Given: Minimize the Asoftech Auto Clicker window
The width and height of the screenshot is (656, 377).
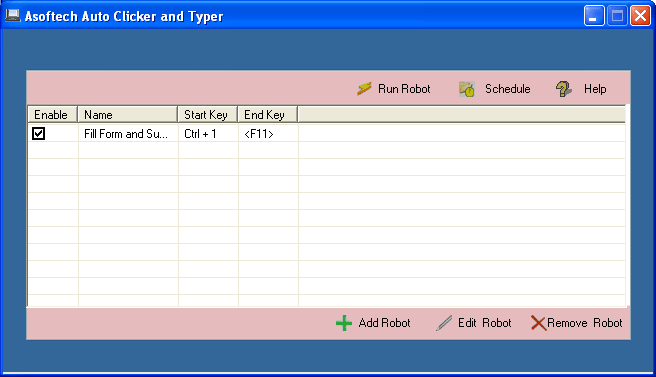Looking at the screenshot, I should (594, 16).
